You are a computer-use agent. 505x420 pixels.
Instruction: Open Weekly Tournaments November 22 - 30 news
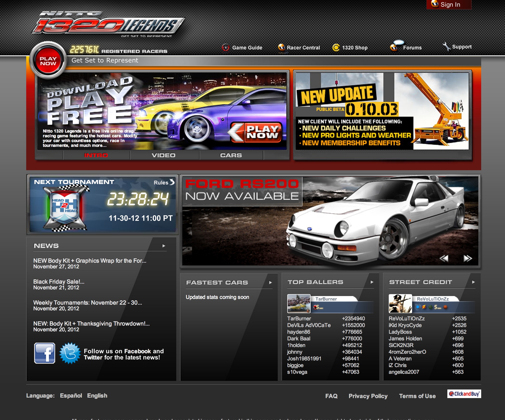[x=87, y=302]
